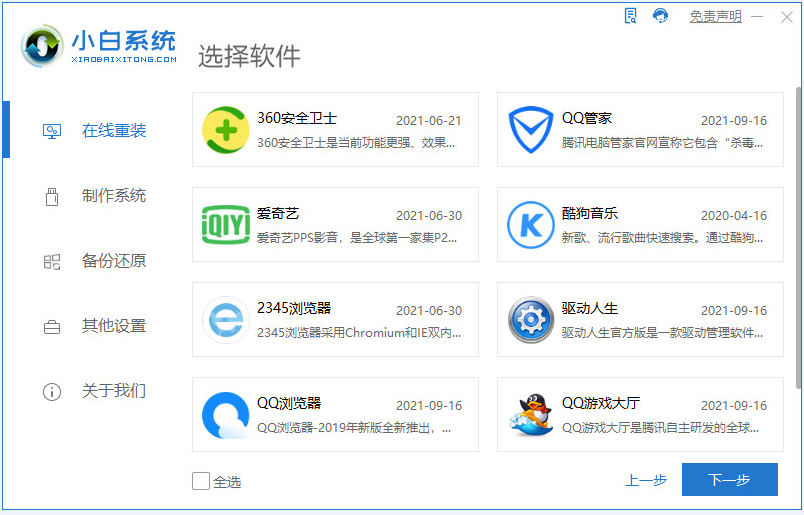Open the customer service headset icon
804x515 pixels.
pyautogui.click(x=660, y=16)
